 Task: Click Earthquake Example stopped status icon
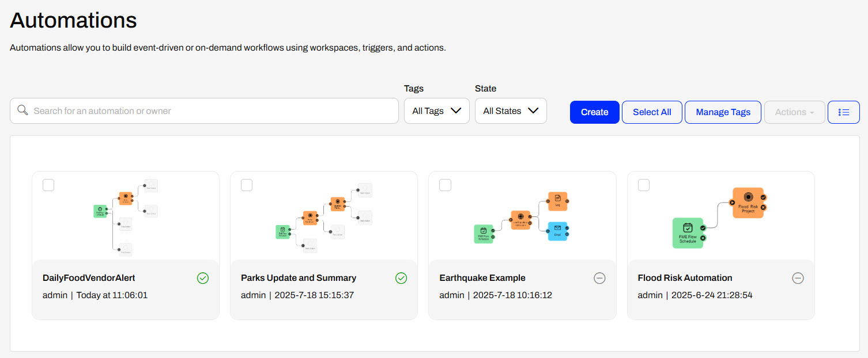click(x=599, y=279)
